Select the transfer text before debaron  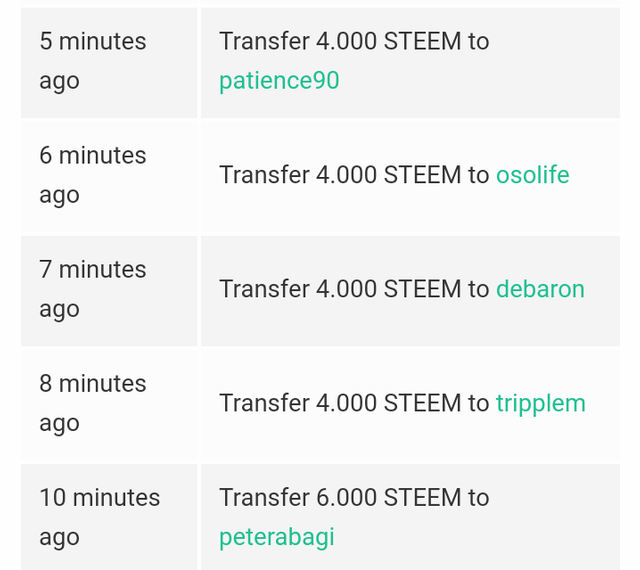pyautogui.click(x=354, y=289)
